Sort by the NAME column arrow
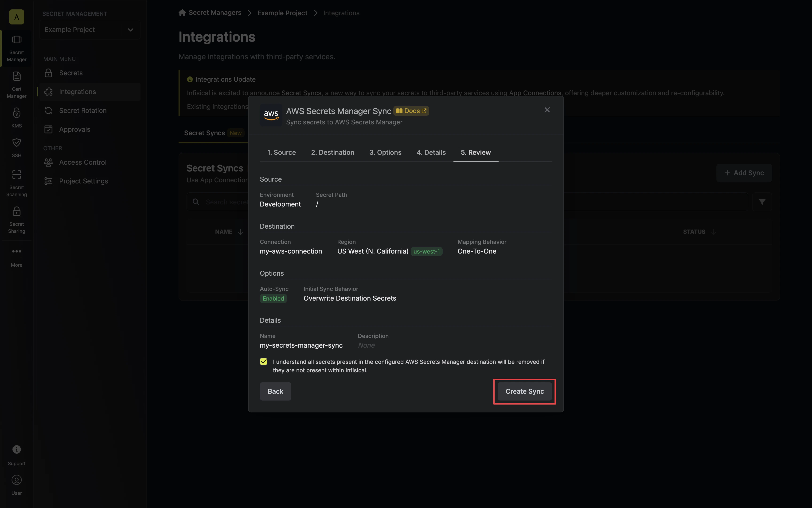The width and height of the screenshot is (812, 508). click(240, 232)
